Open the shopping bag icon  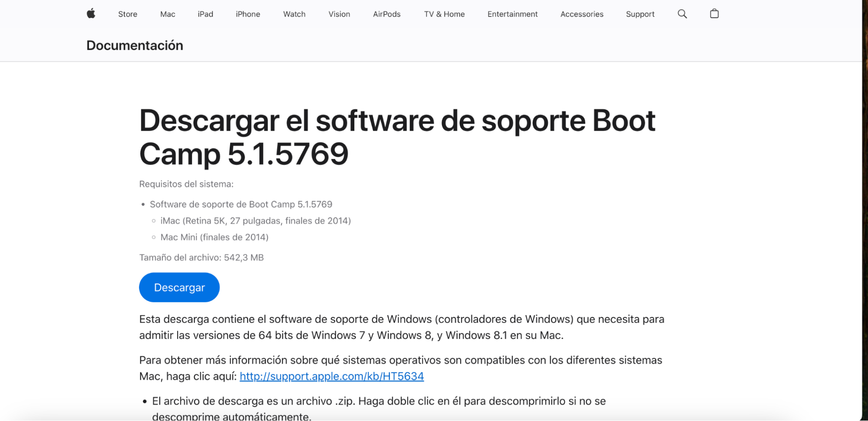[x=714, y=13]
